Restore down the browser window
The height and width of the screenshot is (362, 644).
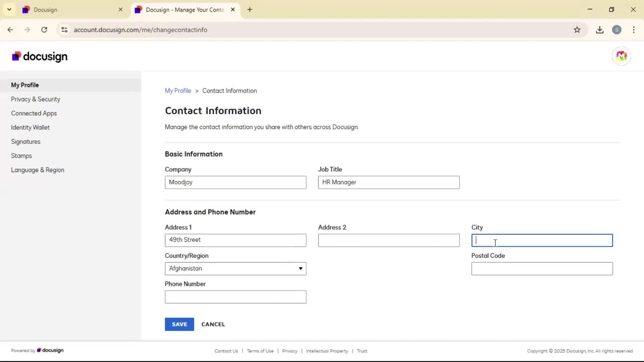click(611, 9)
